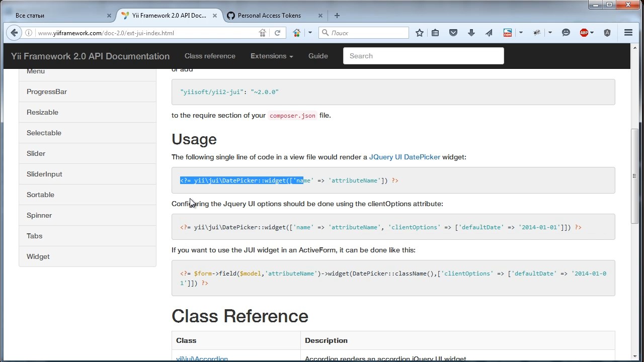644x362 pixels.
Task: Click the search magnifier icon
Action: click(326, 33)
